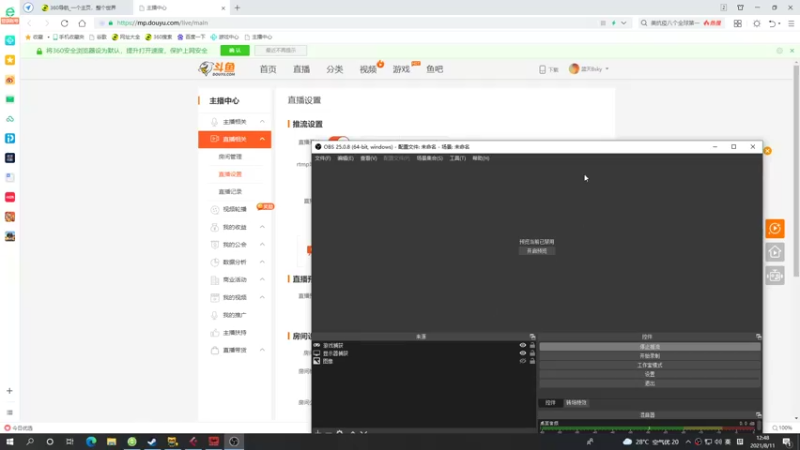Select the 图像 source row
800x450 pixels.
tap(424, 361)
